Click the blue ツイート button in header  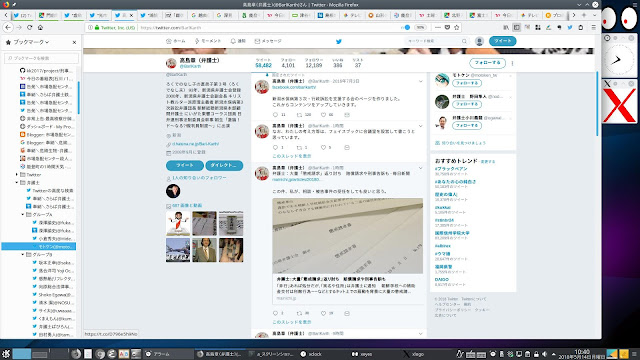[502, 41]
